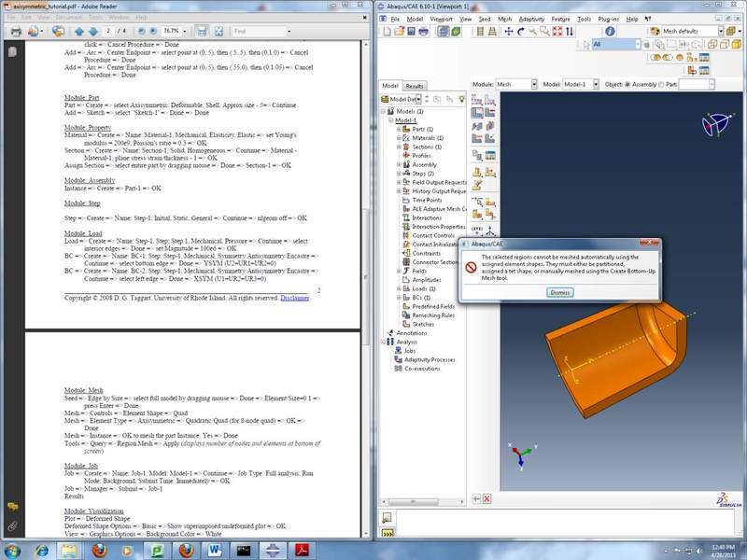Click the message area icon at bottom
This screenshot has width=747, height=560.
[387, 518]
